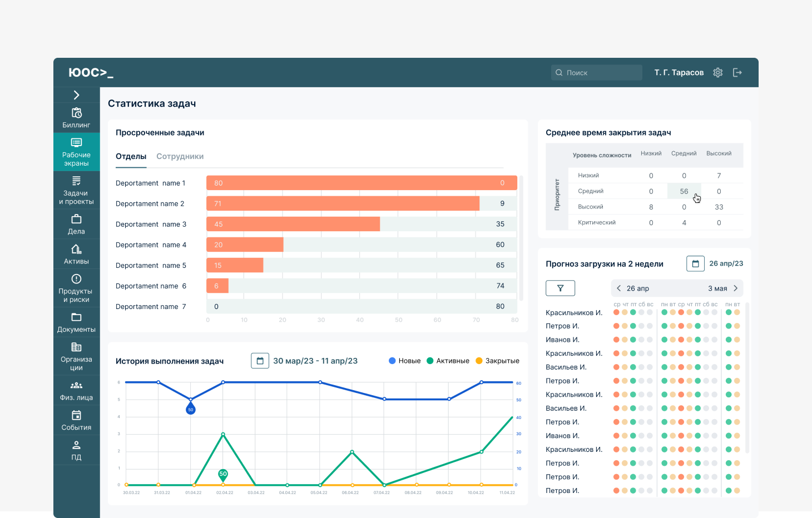The width and height of the screenshot is (812, 518).
Task: Open the Биллинг sidebar icon
Action: tap(77, 113)
